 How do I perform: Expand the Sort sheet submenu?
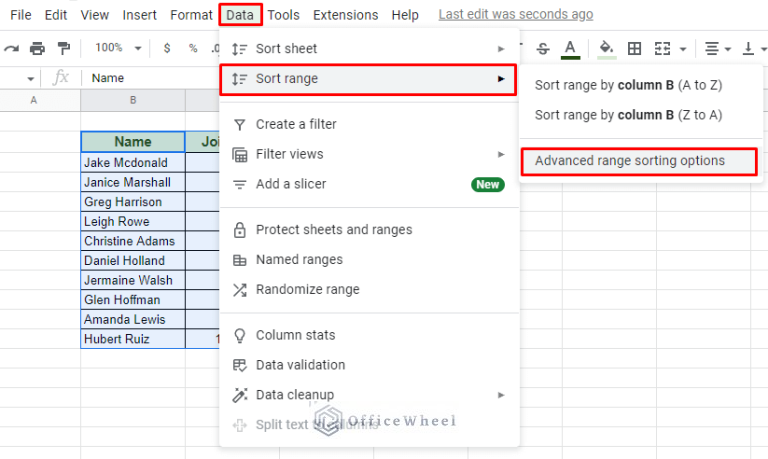click(x=369, y=48)
